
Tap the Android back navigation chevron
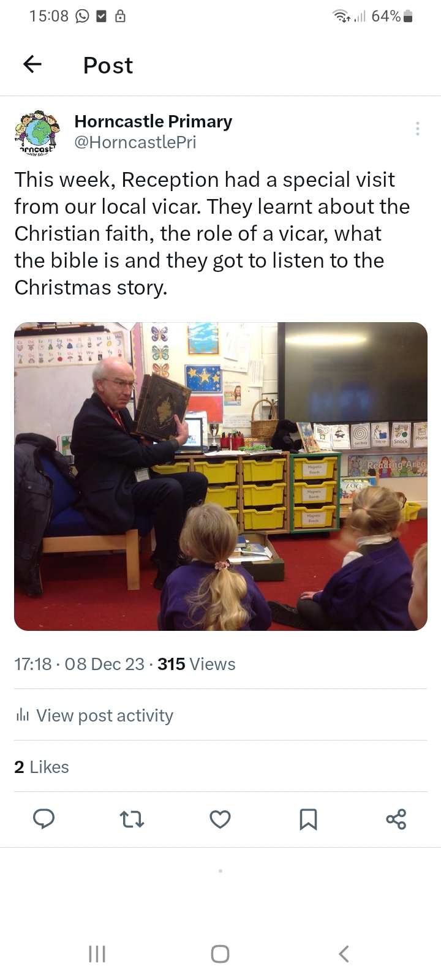[x=344, y=954]
